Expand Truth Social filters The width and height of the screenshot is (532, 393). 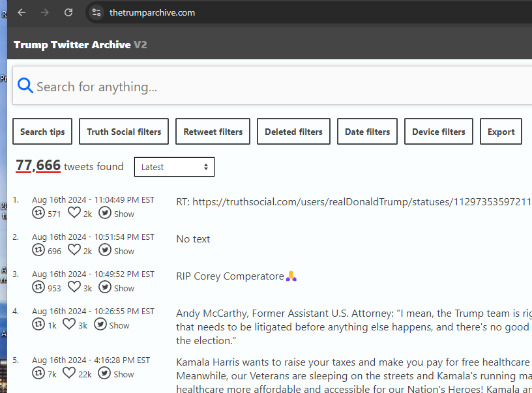coord(124,132)
